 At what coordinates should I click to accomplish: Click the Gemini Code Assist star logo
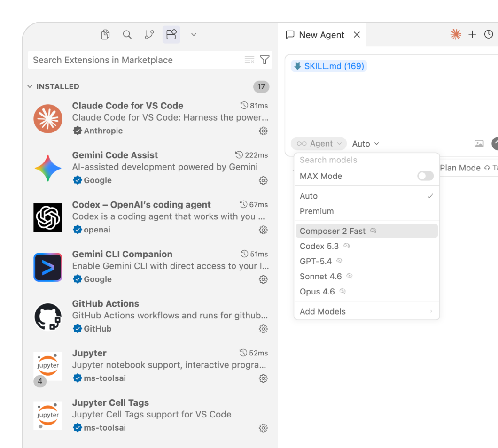(x=48, y=168)
